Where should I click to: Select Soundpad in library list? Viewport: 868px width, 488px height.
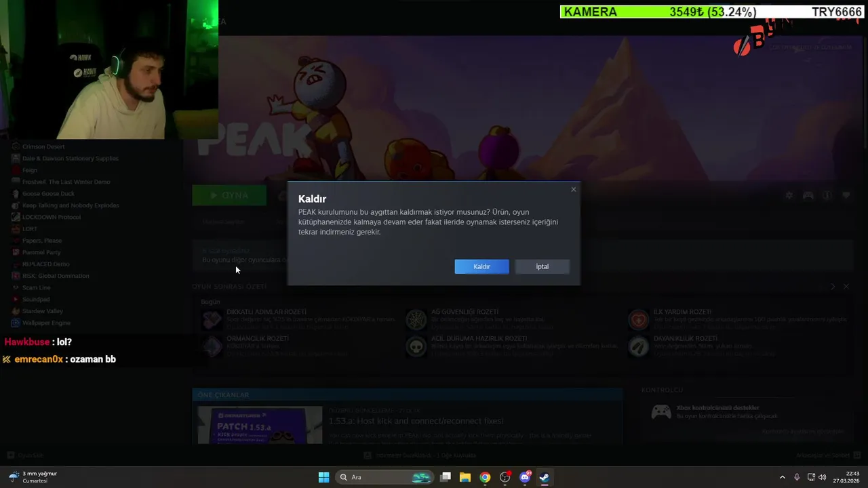coord(36,299)
